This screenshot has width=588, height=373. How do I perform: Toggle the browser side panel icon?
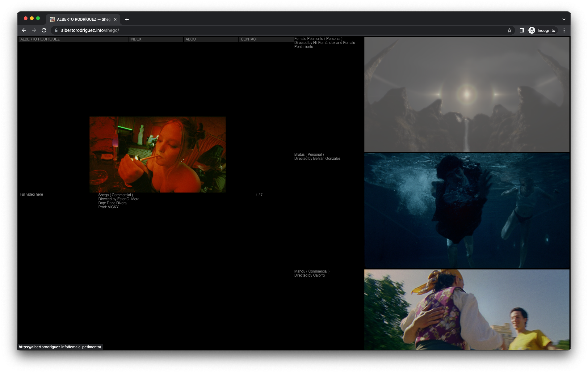(522, 30)
